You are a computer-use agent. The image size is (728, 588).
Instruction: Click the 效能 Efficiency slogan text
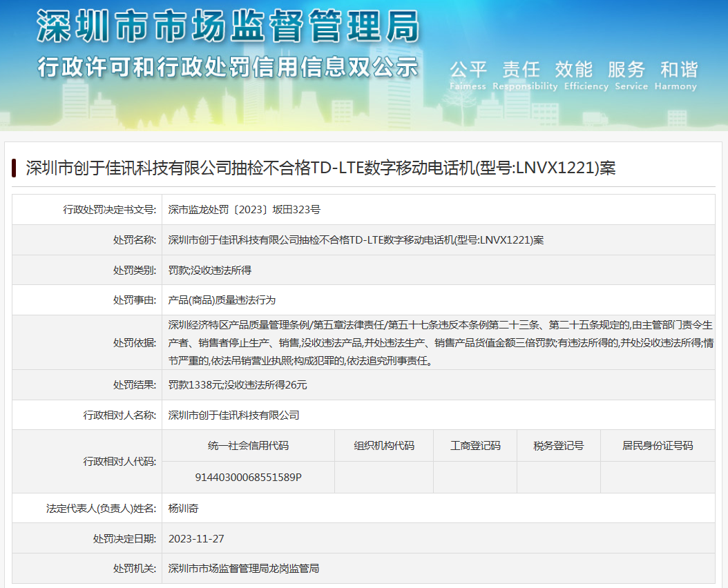(x=586, y=76)
